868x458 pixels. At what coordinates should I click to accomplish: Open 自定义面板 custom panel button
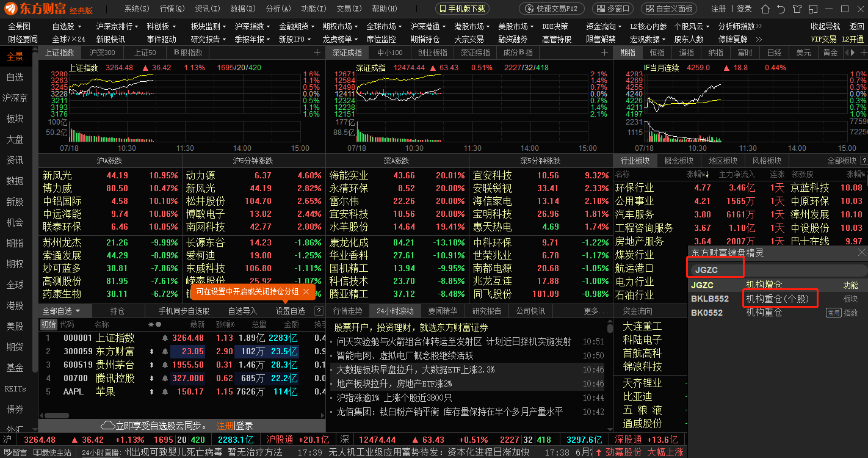click(669, 9)
